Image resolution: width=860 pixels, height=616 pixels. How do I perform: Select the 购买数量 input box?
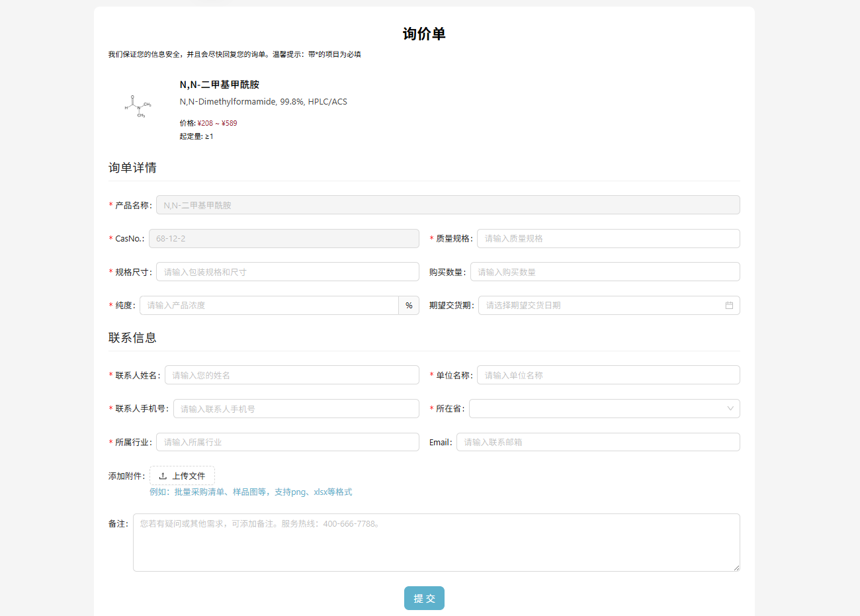(605, 272)
